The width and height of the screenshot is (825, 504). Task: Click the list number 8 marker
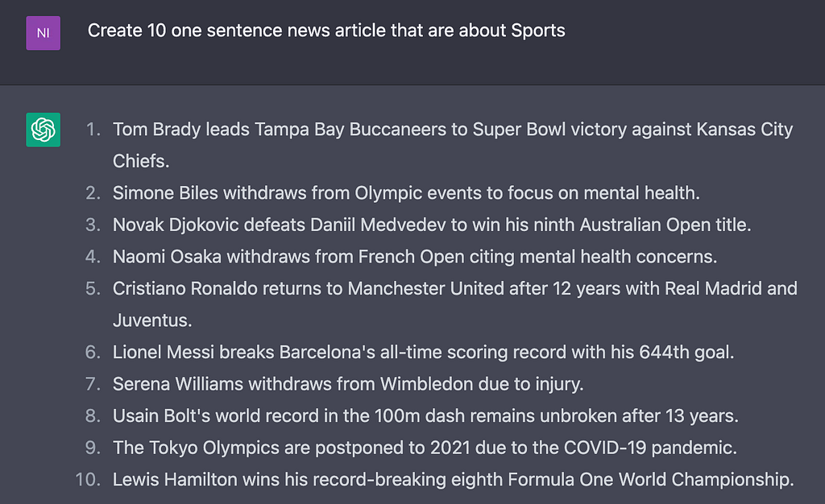[93, 416]
